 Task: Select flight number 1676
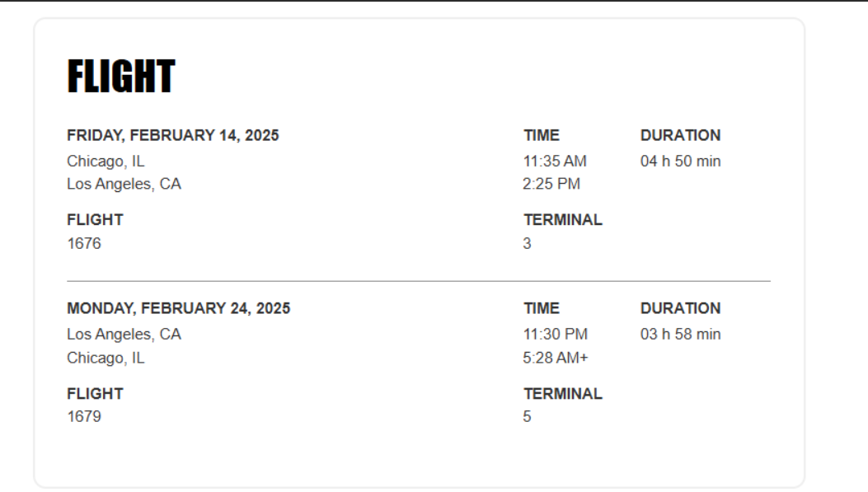point(84,243)
